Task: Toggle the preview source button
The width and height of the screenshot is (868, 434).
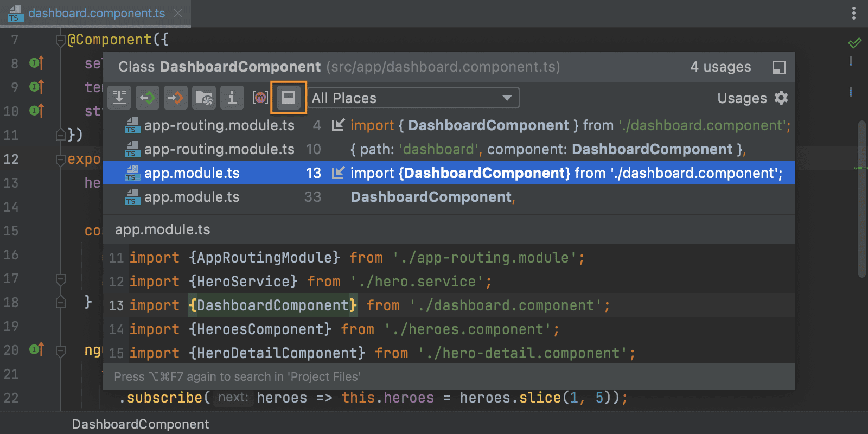Action: click(x=289, y=98)
